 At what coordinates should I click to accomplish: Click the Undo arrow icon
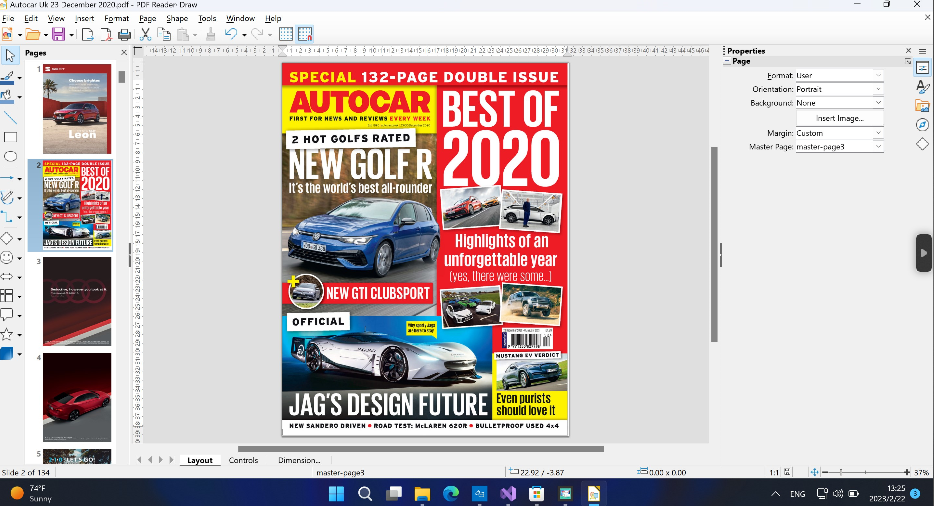(x=231, y=34)
